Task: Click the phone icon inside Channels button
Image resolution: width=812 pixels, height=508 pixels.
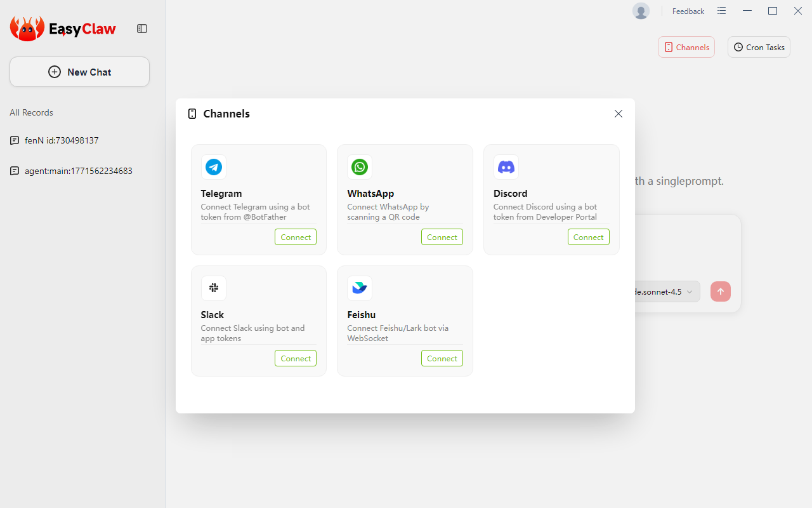Action: coord(669,47)
